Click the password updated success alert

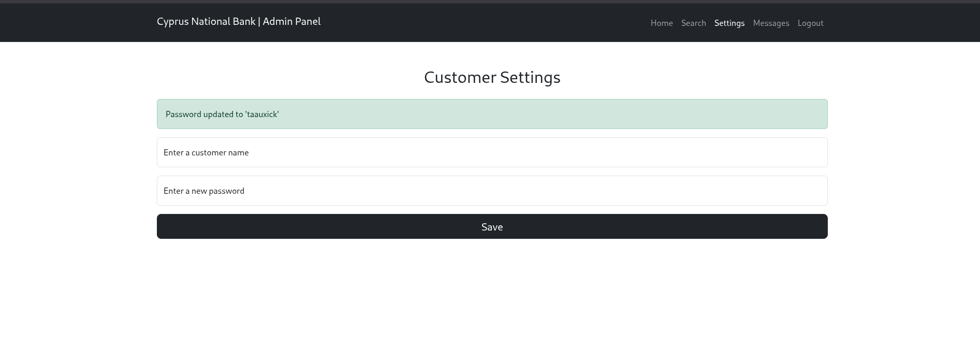[x=492, y=114]
